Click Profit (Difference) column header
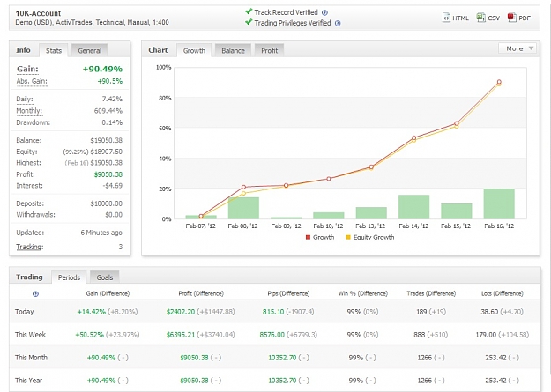Viewport: 551px width, 392px height. (x=201, y=293)
